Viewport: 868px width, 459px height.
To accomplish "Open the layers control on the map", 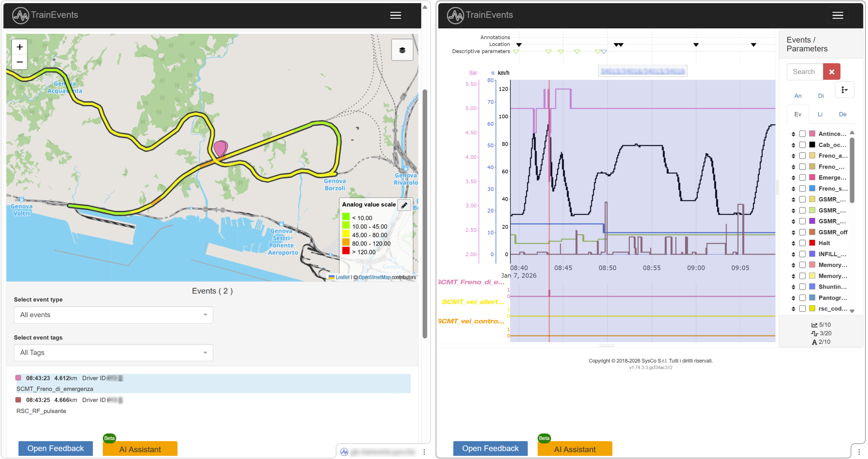I will [x=402, y=49].
